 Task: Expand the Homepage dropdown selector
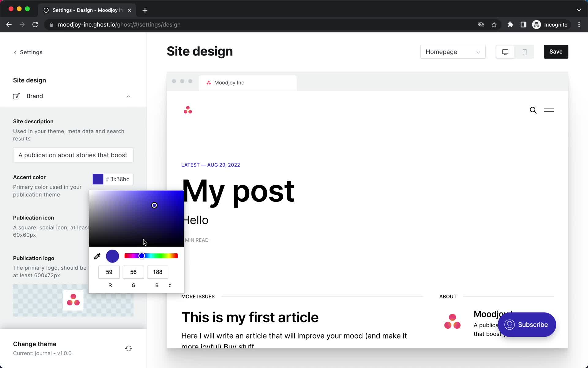coord(453,51)
